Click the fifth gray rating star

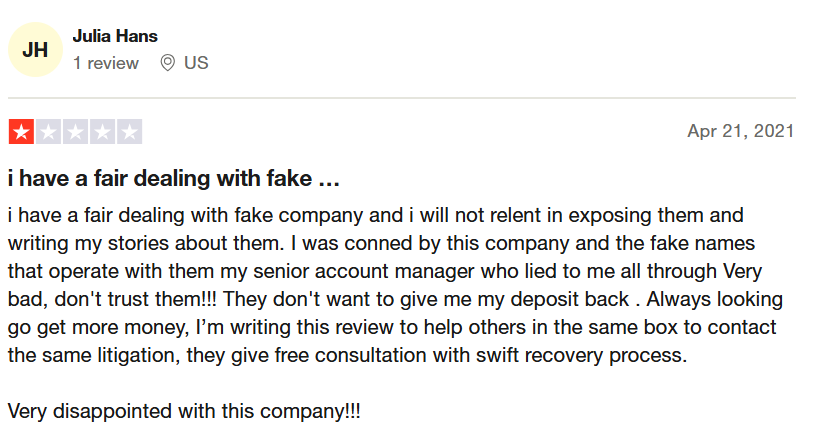tap(129, 131)
